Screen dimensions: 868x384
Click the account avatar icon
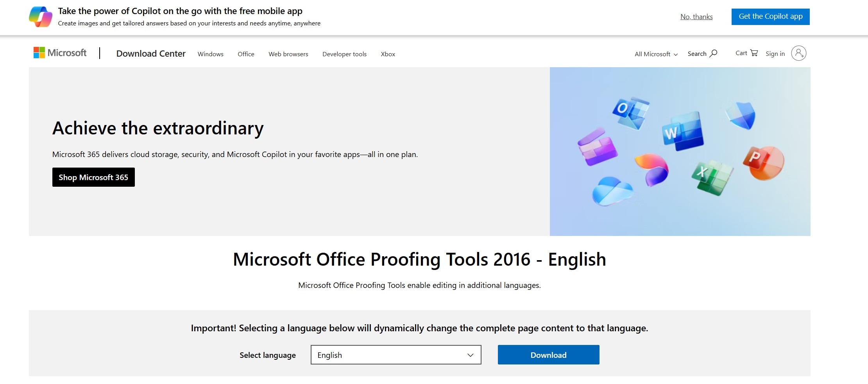(799, 53)
